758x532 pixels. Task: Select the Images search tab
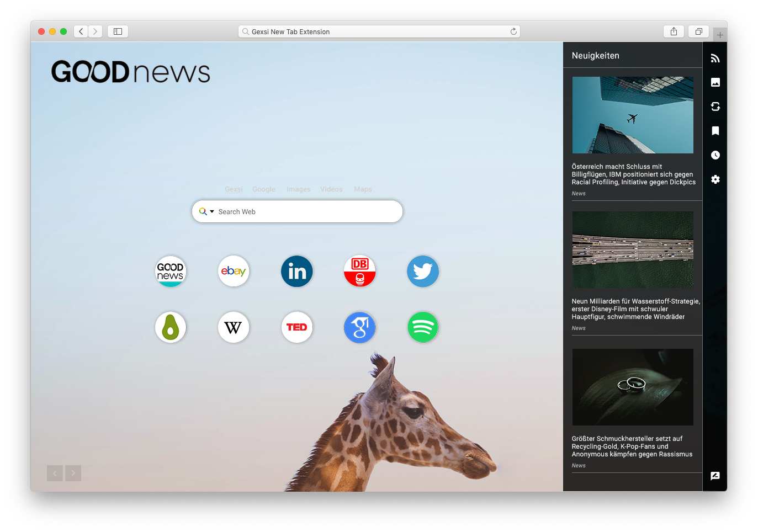pyautogui.click(x=299, y=189)
